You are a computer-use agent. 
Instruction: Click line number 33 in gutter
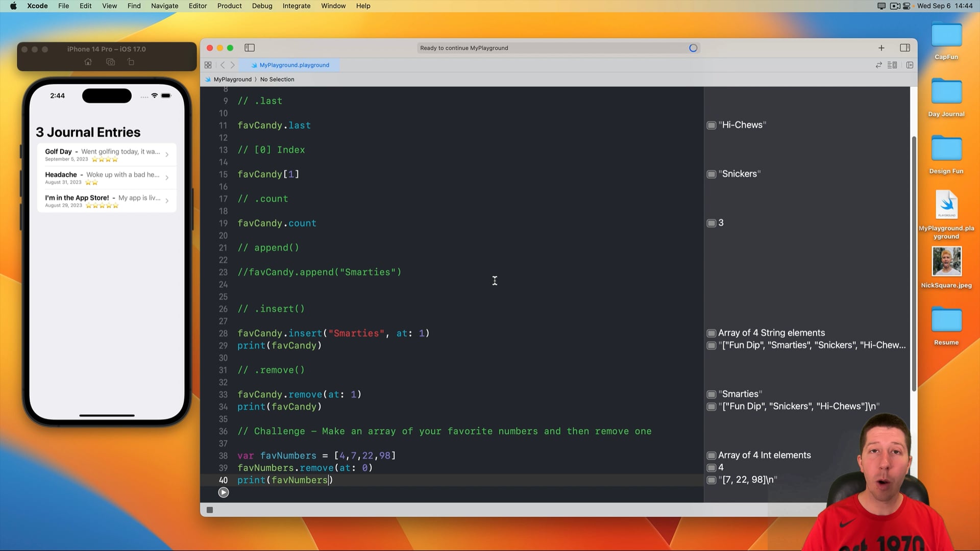click(223, 394)
